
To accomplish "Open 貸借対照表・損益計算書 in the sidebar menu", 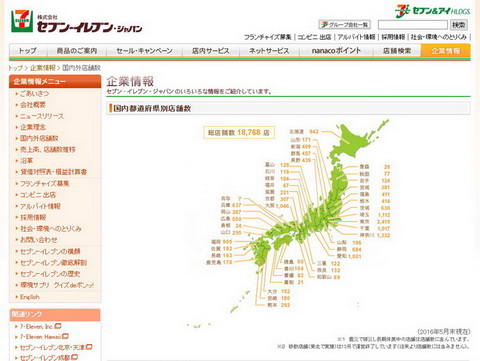I will tap(54, 172).
